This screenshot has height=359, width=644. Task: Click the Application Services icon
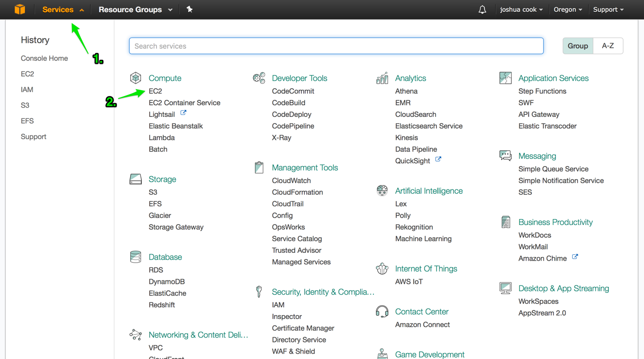pos(506,77)
